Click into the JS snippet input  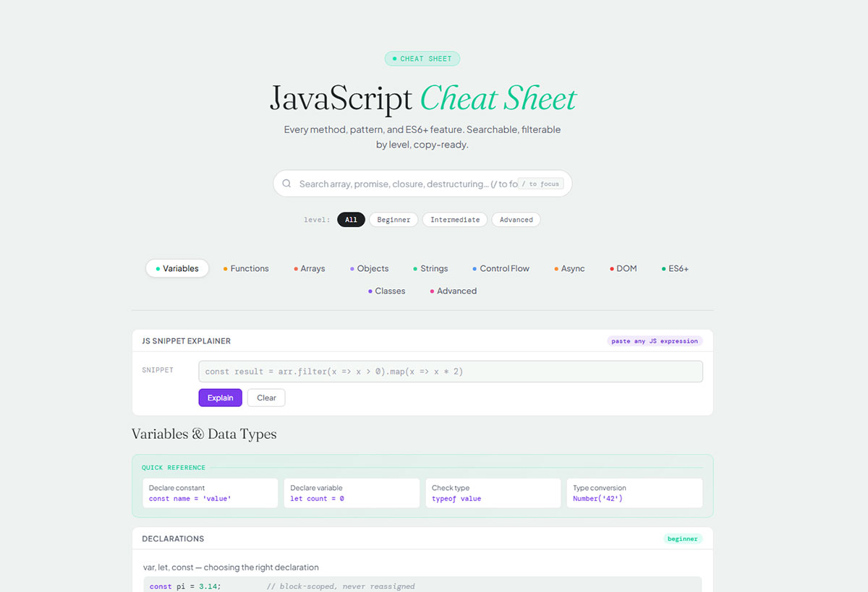[x=451, y=372]
